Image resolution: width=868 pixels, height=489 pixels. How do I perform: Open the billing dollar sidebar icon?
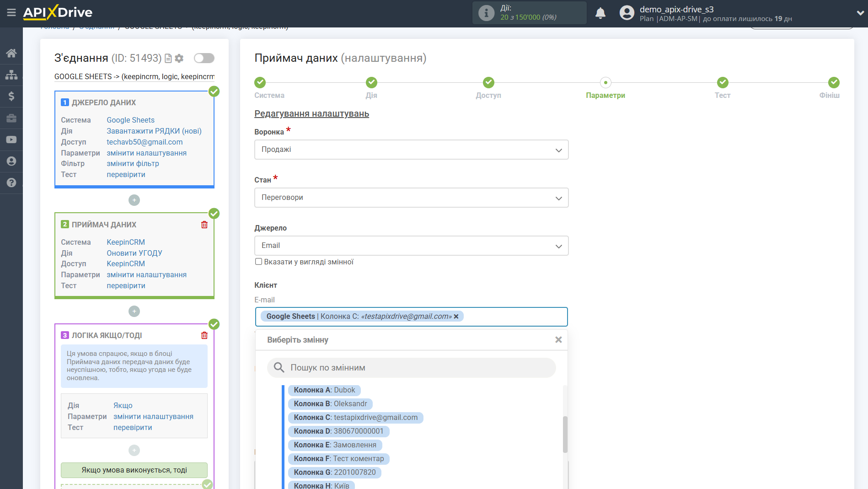tap(11, 96)
